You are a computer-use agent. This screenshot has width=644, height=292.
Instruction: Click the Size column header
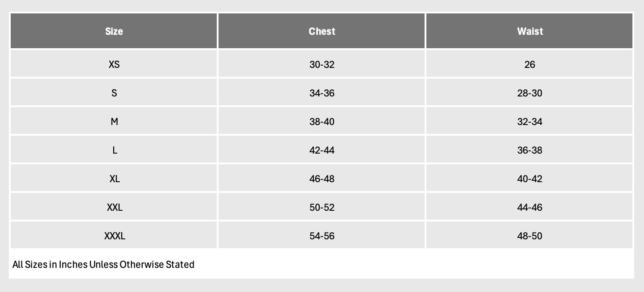[114, 31]
